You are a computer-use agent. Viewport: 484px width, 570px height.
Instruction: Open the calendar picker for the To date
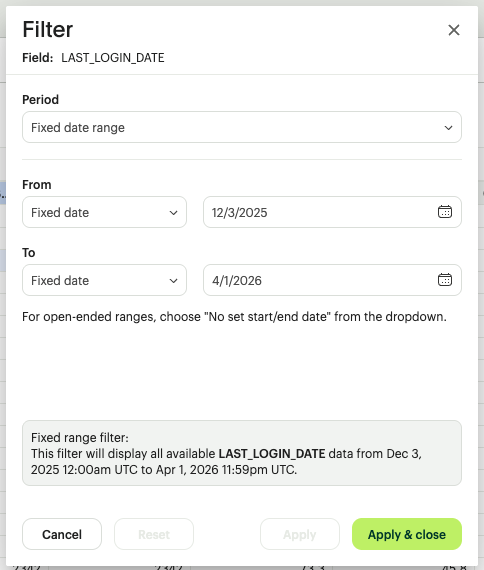pos(444,280)
